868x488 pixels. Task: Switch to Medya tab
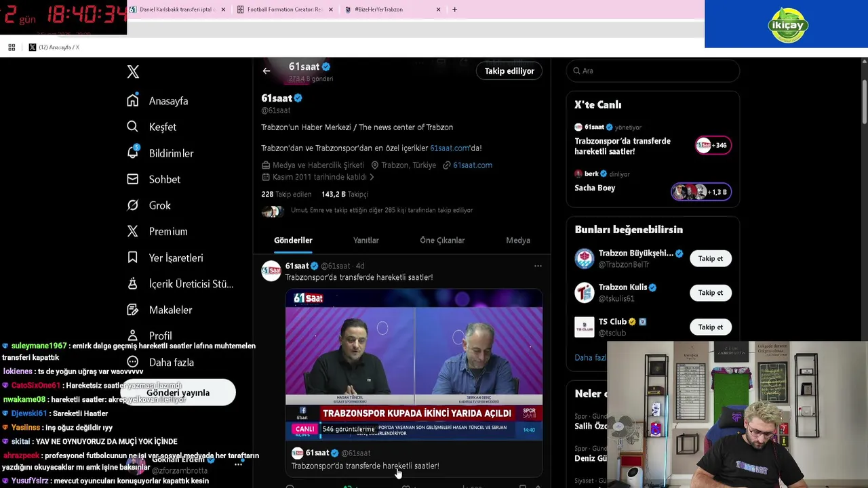click(518, 240)
